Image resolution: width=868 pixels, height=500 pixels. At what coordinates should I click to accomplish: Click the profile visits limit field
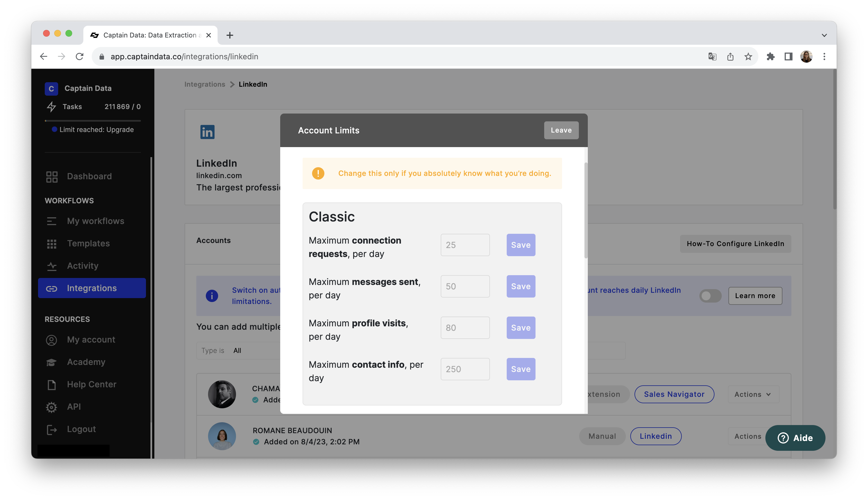click(x=465, y=328)
